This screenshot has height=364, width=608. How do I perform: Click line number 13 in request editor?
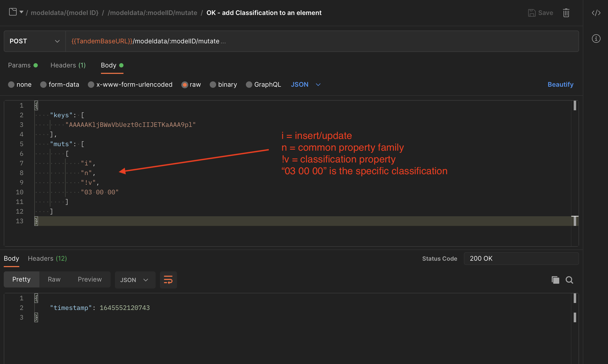pyautogui.click(x=20, y=221)
